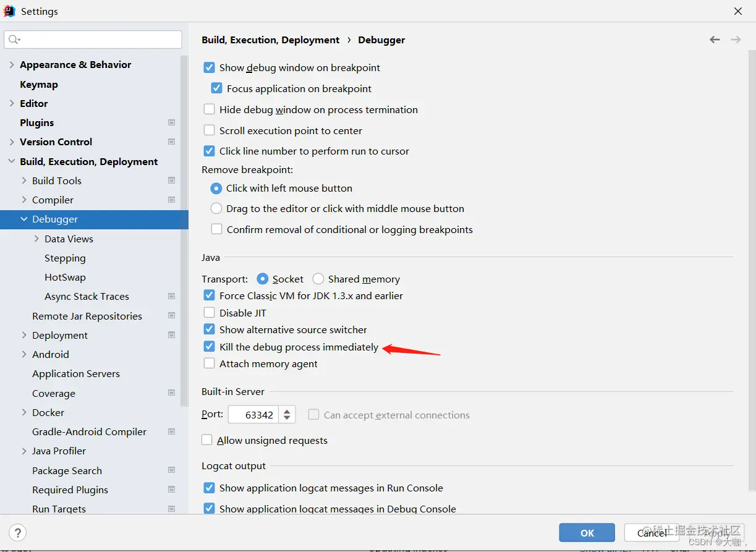The image size is (756, 552).
Task: Click the Cancel button
Action: click(x=652, y=533)
